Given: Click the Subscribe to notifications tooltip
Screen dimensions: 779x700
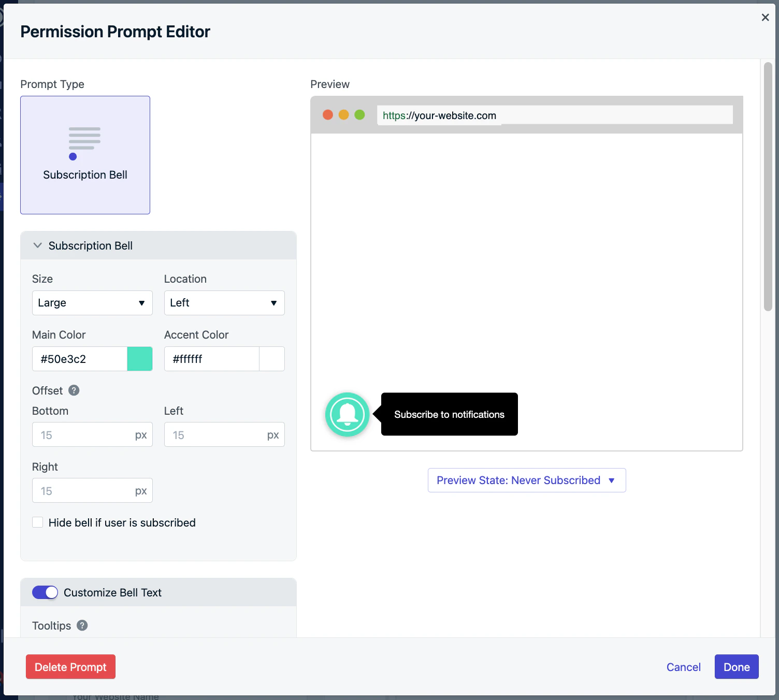Looking at the screenshot, I should click(449, 414).
